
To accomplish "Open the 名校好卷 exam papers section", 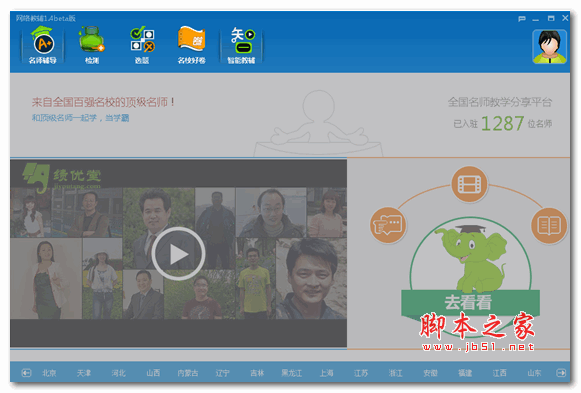I will 191,45.
